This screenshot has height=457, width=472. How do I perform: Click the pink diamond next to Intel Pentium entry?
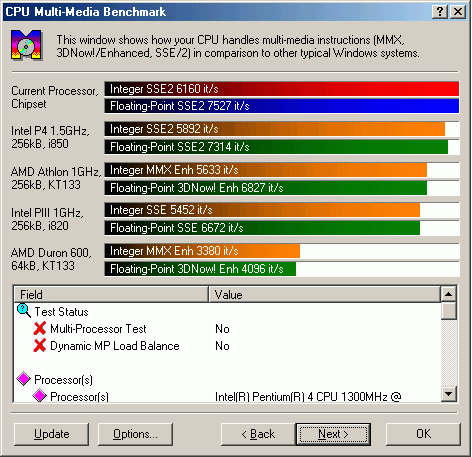(x=40, y=396)
